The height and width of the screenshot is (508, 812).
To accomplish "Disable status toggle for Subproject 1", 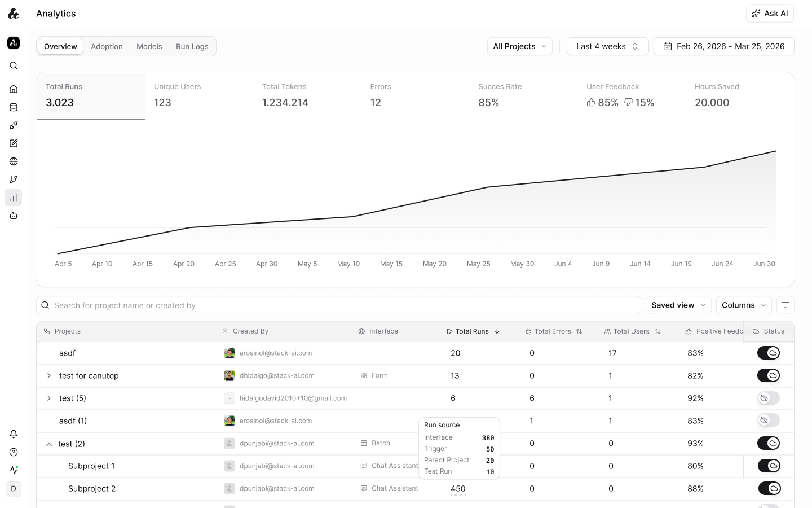I will tap(769, 466).
